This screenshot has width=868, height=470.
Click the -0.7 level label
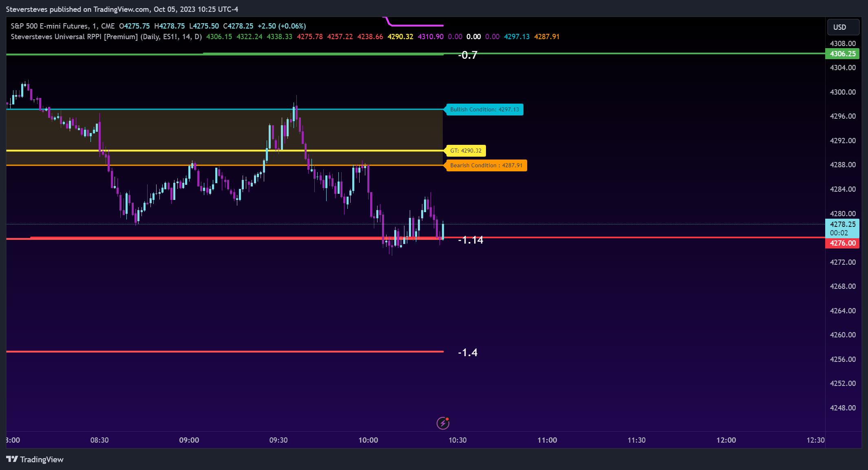[x=468, y=55]
